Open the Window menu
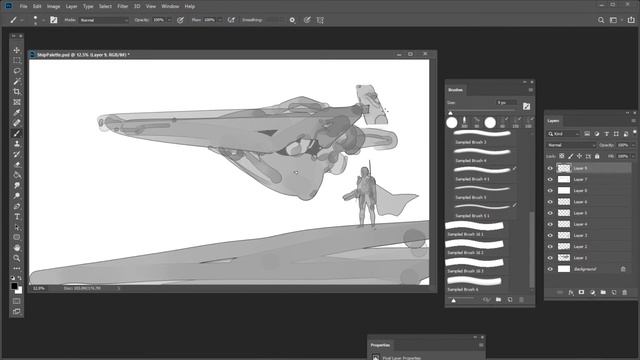 pyautogui.click(x=170, y=6)
